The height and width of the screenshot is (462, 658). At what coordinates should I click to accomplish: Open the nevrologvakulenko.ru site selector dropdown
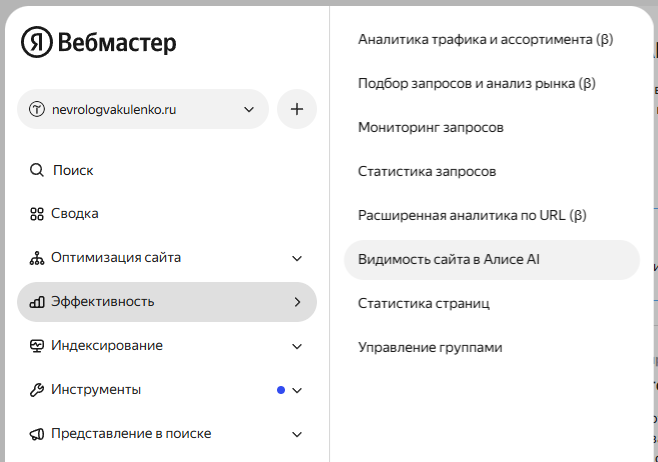(x=143, y=109)
